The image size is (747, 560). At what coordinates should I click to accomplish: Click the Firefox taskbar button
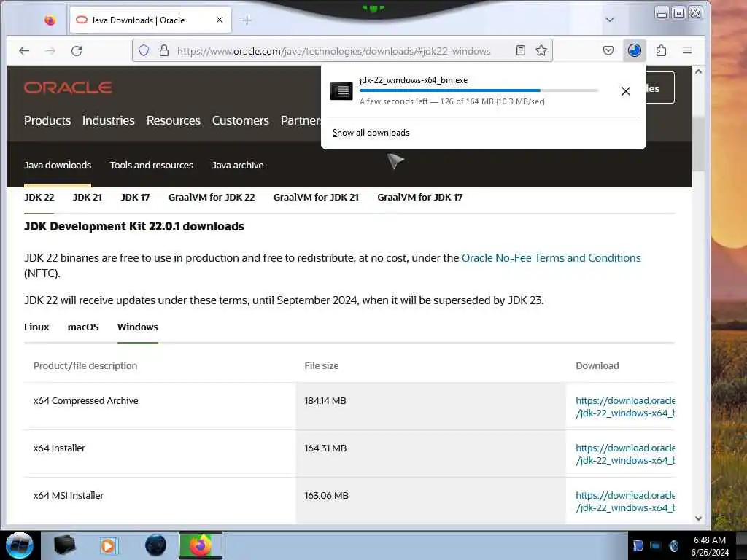point(200,545)
